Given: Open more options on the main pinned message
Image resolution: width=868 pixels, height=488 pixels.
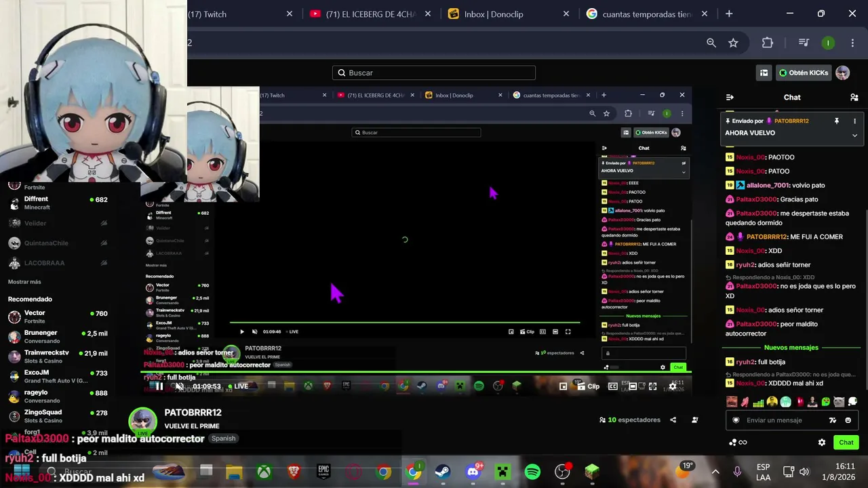Looking at the screenshot, I should point(854,121).
